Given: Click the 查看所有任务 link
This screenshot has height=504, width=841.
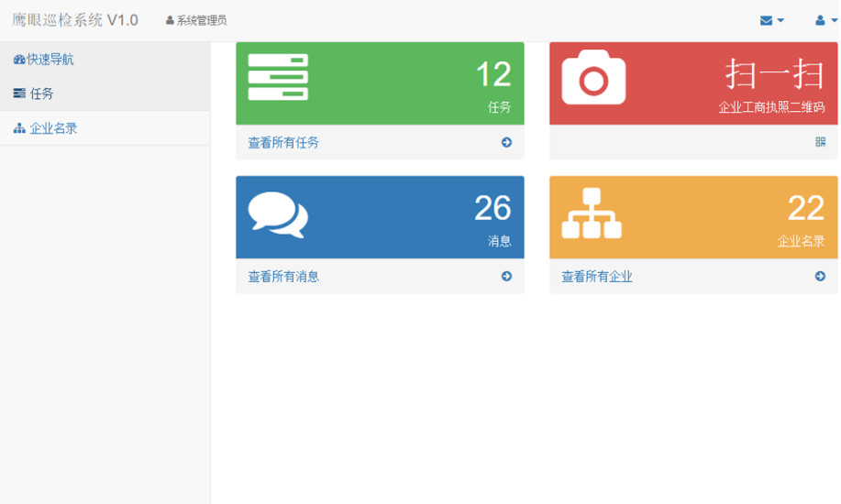Looking at the screenshot, I should 283,143.
